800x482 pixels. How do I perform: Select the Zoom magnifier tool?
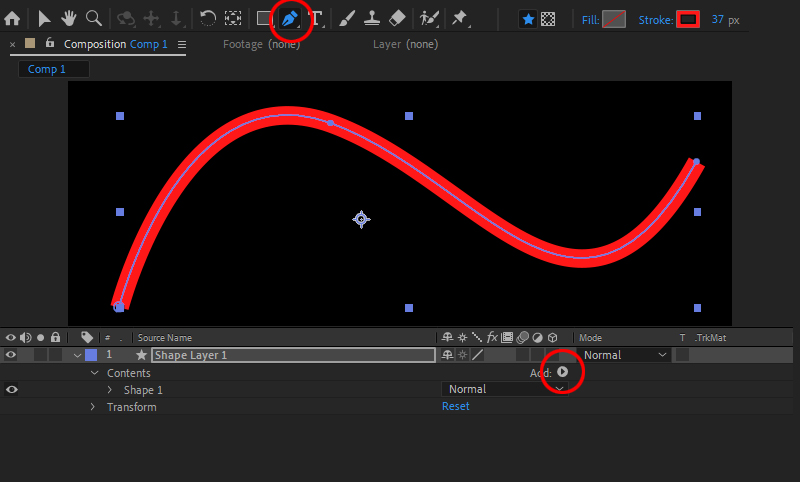[93, 18]
